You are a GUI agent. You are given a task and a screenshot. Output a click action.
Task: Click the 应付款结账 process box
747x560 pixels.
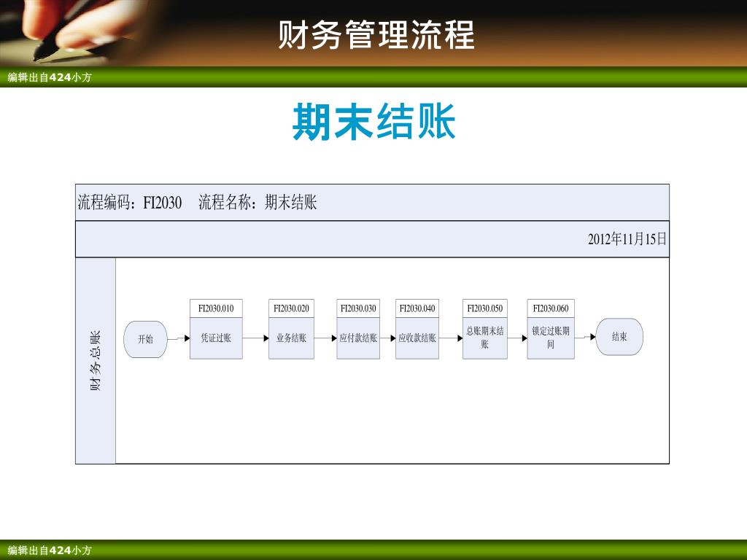358,338
